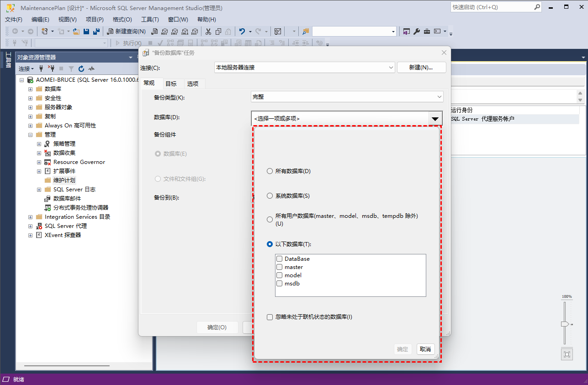The width and height of the screenshot is (588, 385).
Task: Open the 帮助(H) menu
Action: (207, 20)
